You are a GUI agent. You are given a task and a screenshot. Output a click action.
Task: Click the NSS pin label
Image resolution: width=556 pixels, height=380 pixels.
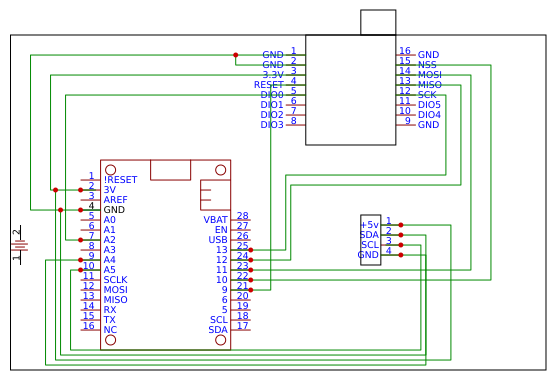[427, 65]
